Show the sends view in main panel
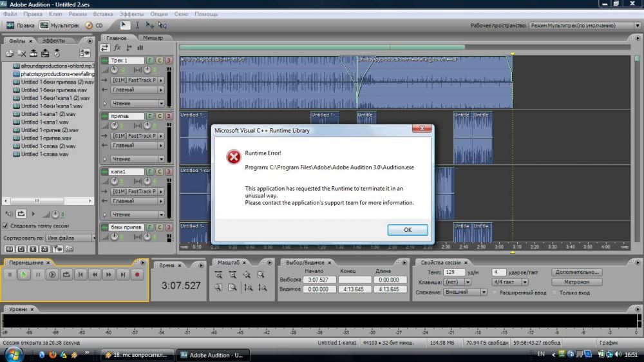 click(x=129, y=48)
